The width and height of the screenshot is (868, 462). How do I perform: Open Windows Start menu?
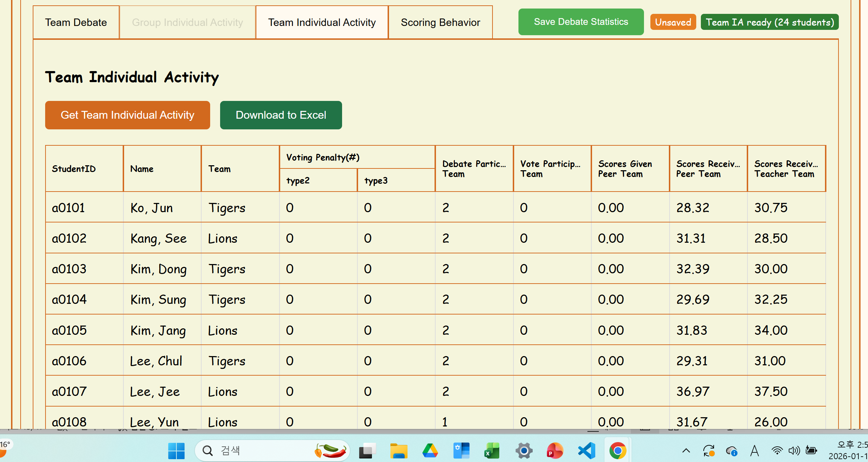click(176, 451)
